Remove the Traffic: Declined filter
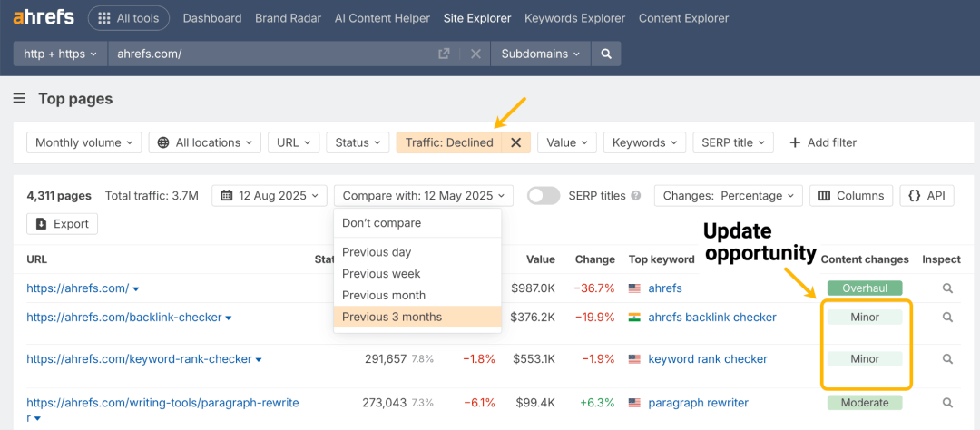 (x=515, y=142)
